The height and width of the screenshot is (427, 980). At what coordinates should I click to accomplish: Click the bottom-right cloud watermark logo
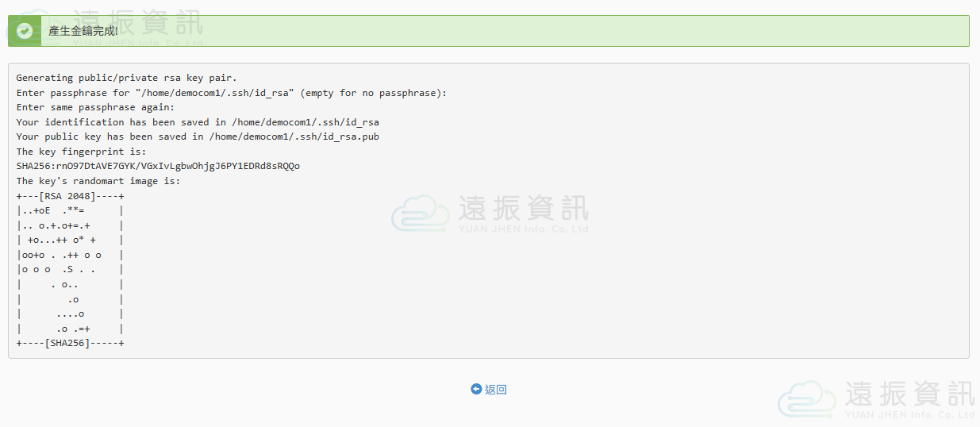807,398
